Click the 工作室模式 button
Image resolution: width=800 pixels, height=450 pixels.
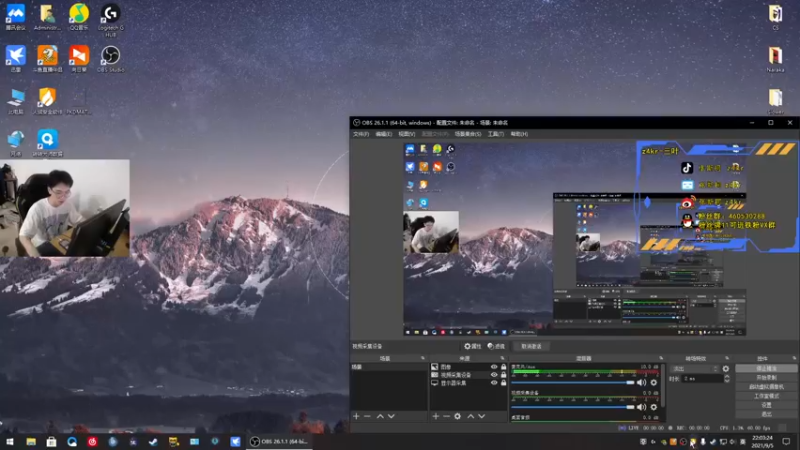point(766,396)
